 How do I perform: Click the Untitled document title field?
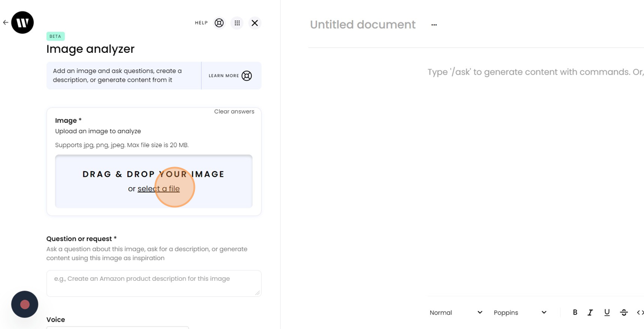click(363, 25)
